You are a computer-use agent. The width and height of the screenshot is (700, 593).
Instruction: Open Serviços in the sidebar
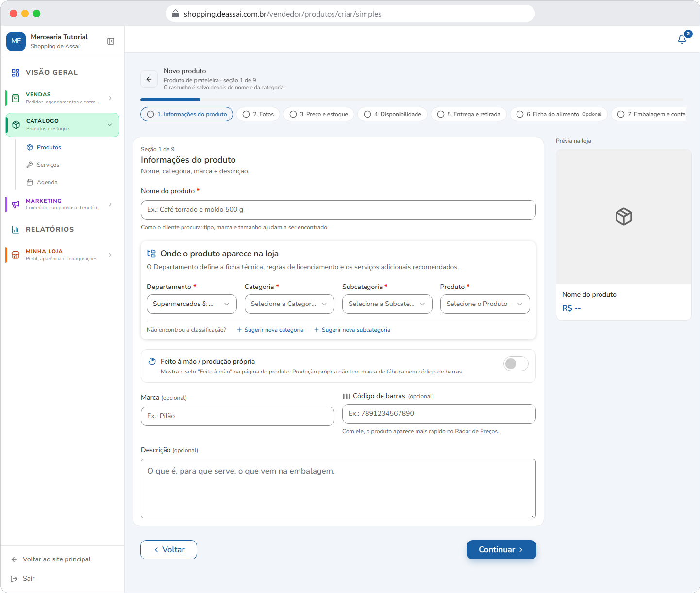click(48, 165)
